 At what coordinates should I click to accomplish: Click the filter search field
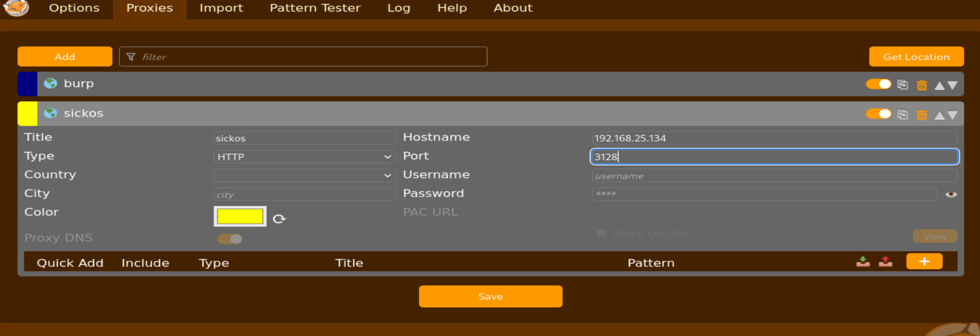(x=303, y=57)
